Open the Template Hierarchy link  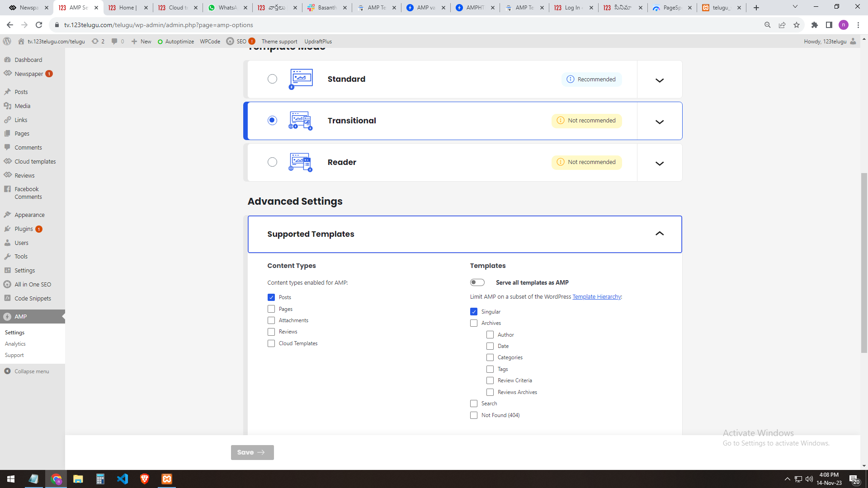597,297
